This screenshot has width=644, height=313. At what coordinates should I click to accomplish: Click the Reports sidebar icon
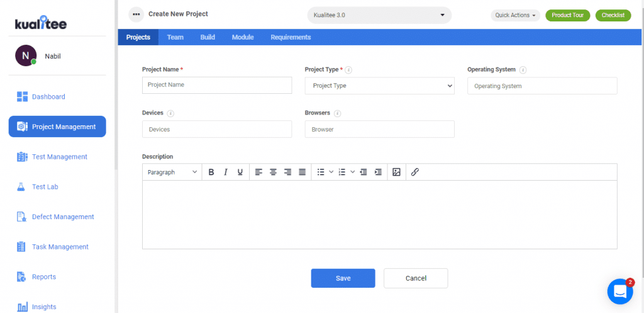tap(21, 277)
